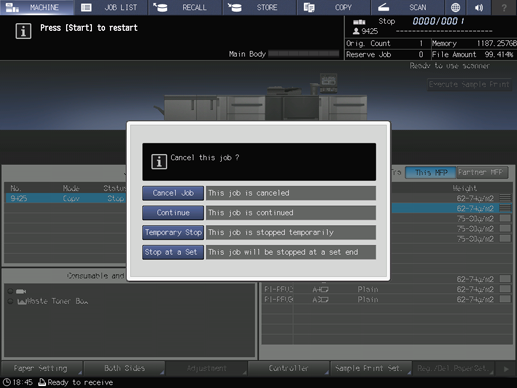Click the info icon in Cancel dialog

coord(159,162)
